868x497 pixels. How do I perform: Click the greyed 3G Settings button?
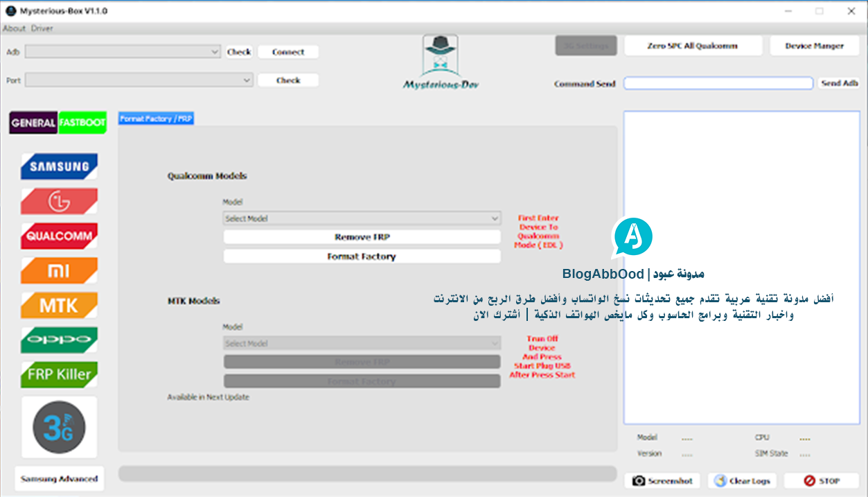point(586,46)
